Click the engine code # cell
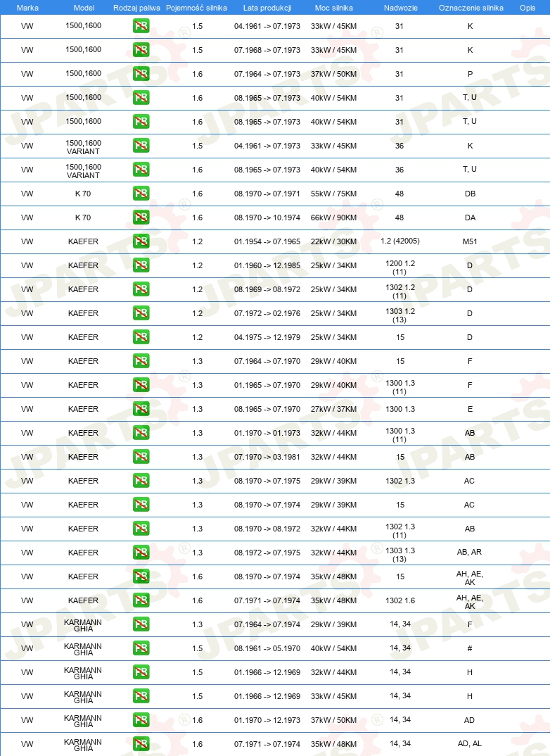This screenshot has height=756, width=550. pos(470,648)
